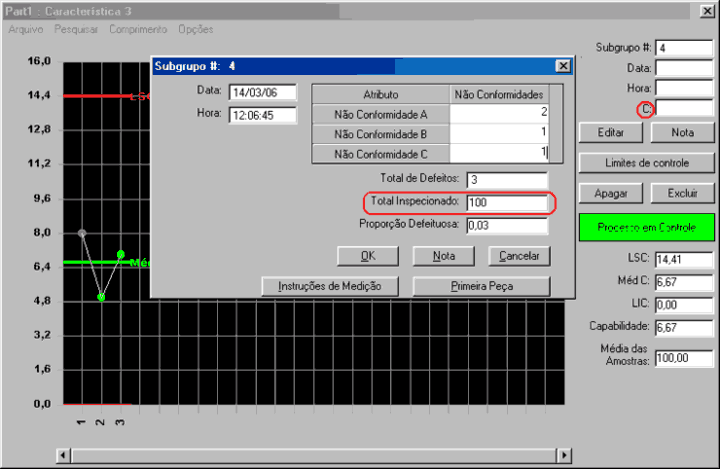720x469 pixels.
Task: Close the Subgrupo # 4 dialog
Action: point(563,66)
